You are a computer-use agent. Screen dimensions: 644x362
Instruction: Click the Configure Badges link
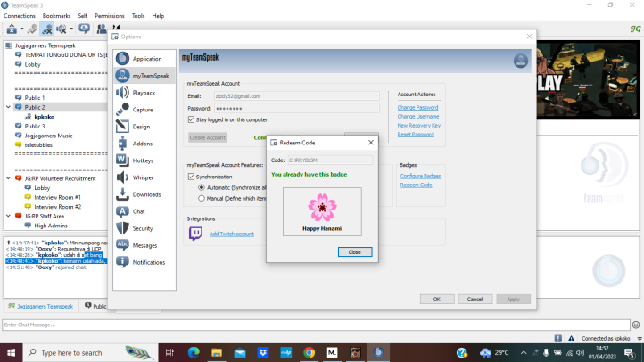point(421,176)
